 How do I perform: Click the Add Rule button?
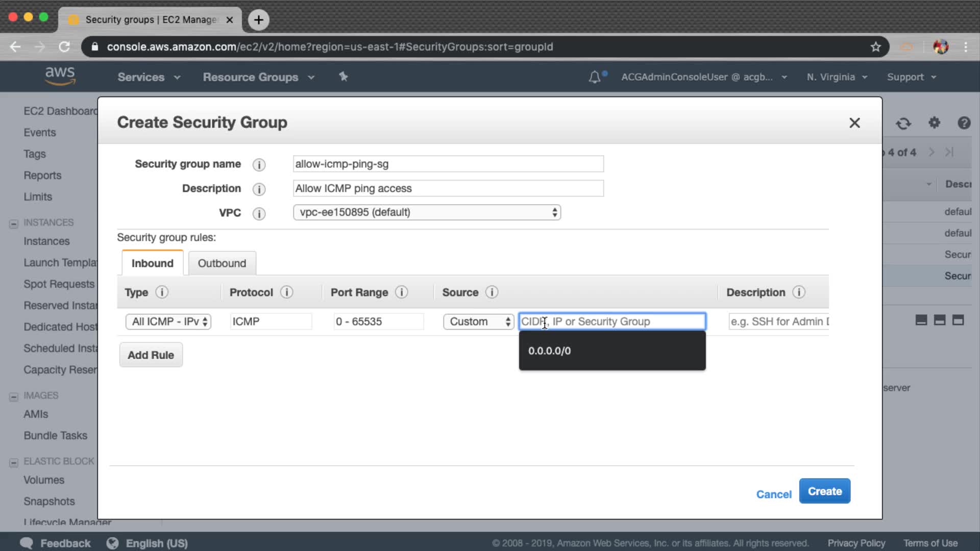151,355
